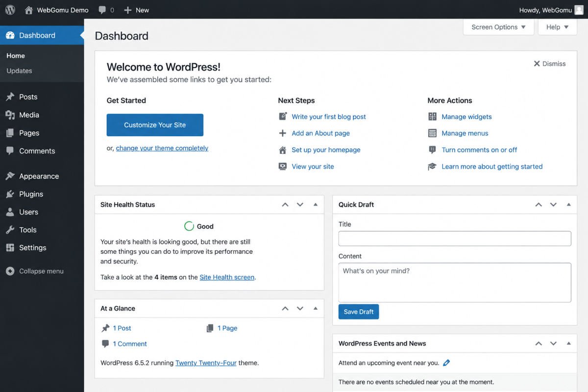Toggle Quick Draft panel collapse triangle
This screenshot has width=588, height=392.
coord(568,205)
